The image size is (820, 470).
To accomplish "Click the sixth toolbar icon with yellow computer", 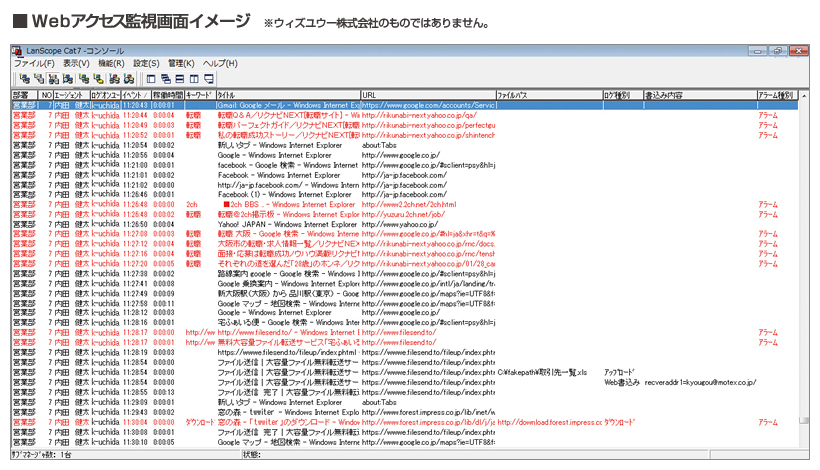I will pyautogui.click(x=99, y=79).
